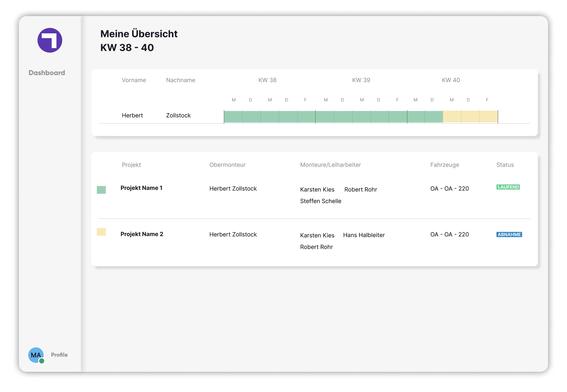Click the Nachname column header
Viewport: 567px width, 392px height.
click(181, 80)
